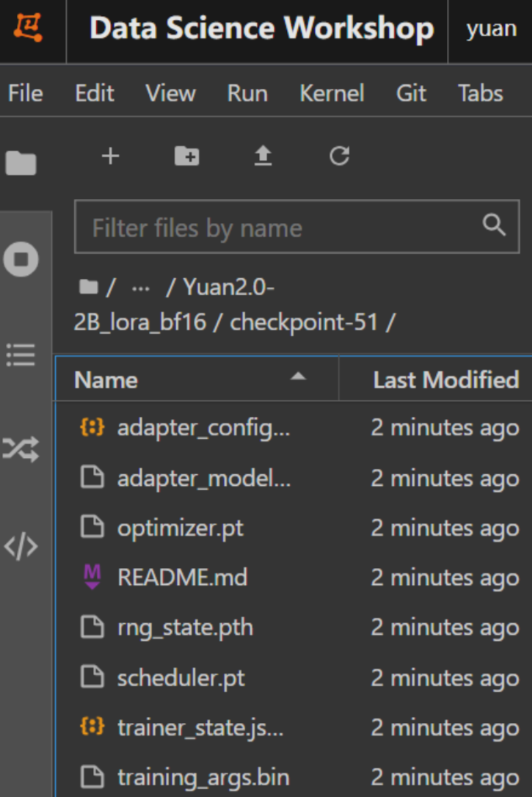Screen dimensions: 532x797
Task: Select the optimizer.pt file name
Action: point(181,528)
